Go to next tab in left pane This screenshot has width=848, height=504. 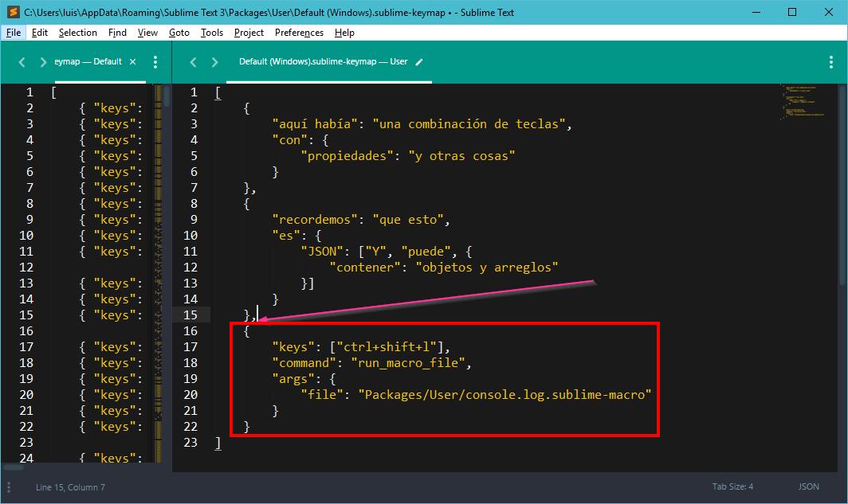coord(43,62)
